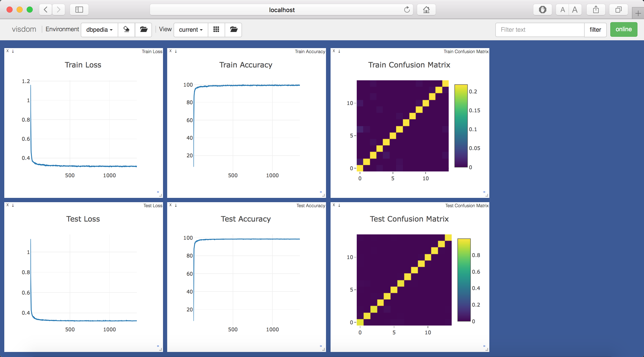
Task: Click the grid repack view icon
Action: pos(216,29)
